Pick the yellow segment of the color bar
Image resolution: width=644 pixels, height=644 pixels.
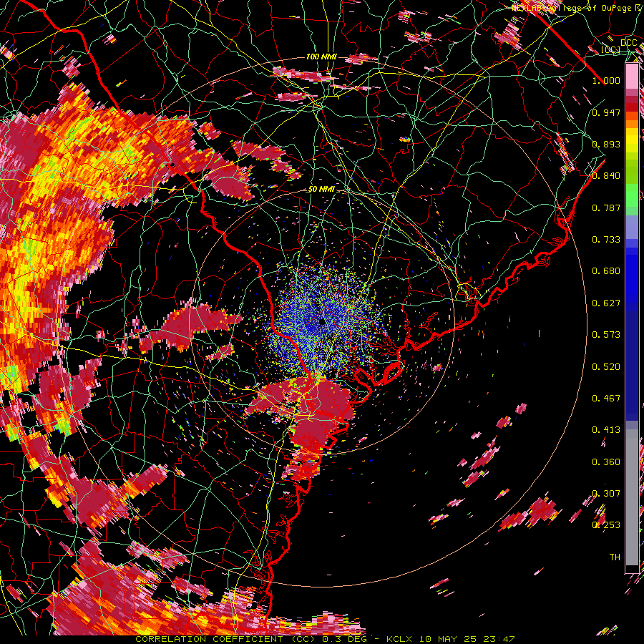pyautogui.click(x=632, y=140)
